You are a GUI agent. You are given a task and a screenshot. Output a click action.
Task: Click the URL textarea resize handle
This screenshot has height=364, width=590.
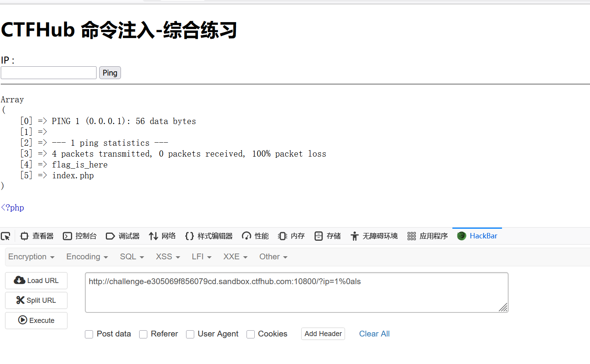(503, 307)
